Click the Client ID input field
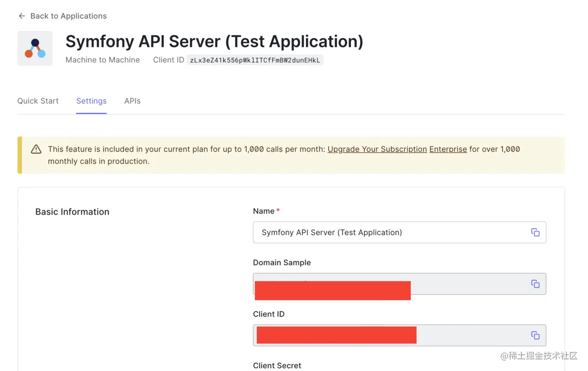The height and width of the screenshot is (371, 588). tap(458, 335)
